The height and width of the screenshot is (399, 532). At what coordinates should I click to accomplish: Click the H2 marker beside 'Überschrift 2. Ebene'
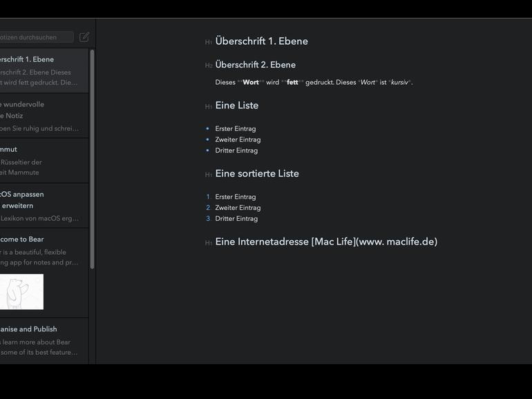tap(208, 66)
